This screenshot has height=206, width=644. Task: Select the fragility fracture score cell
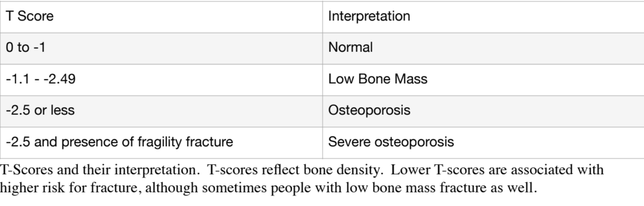pos(161,143)
